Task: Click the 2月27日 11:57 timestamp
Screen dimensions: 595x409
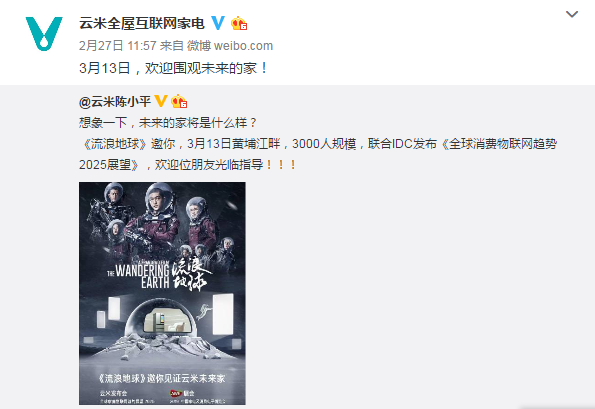Action: tap(118, 46)
